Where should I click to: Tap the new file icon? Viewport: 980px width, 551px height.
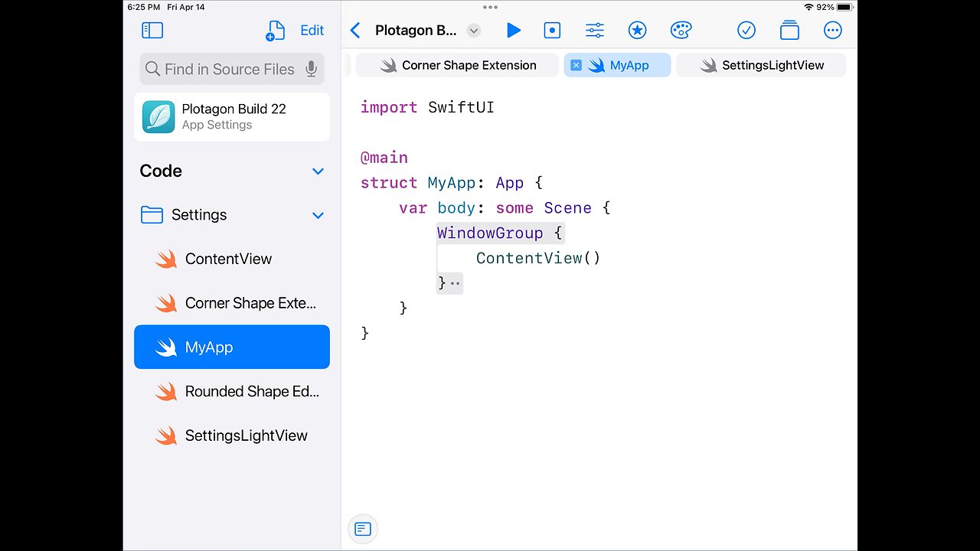coord(275,31)
